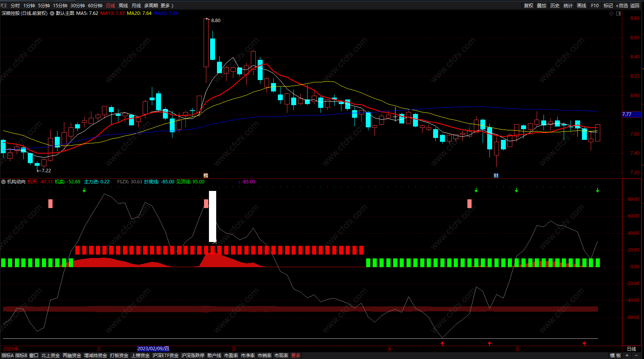Click the 见顶线: 95.00 indicator value
This screenshot has height=359, width=644.
click(190, 182)
